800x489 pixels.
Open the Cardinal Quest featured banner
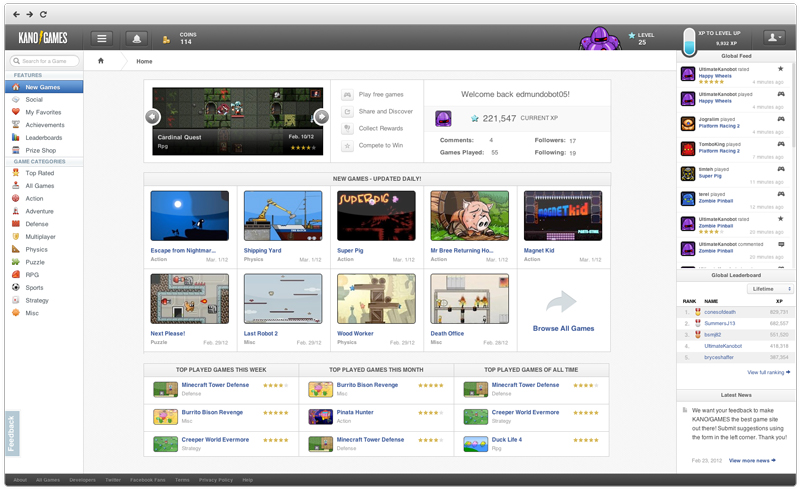(238, 121)
